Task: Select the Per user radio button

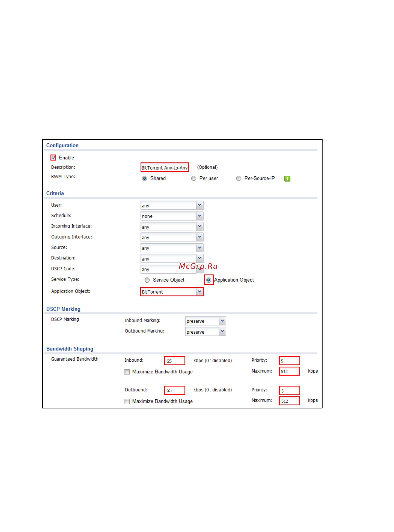Action: [x=194, y=179]
